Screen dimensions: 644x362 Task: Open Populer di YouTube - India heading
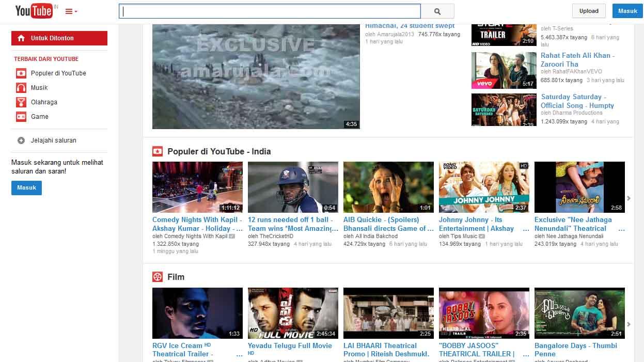pyautogui.click(x=219, y=152)
